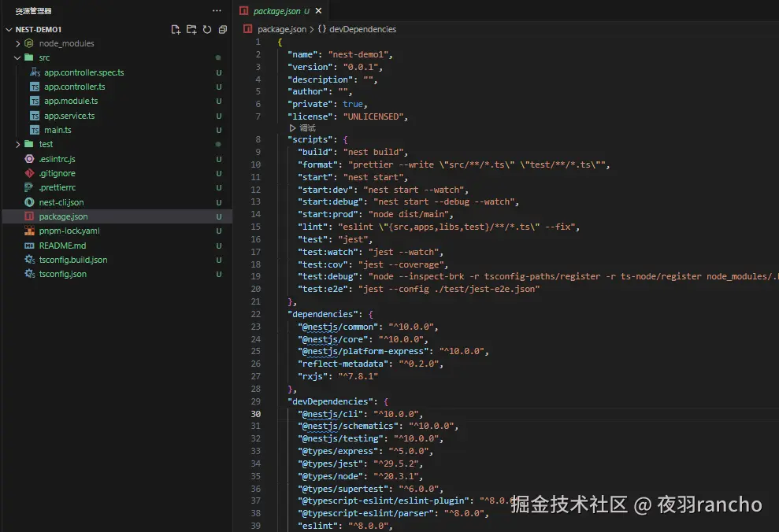Screen dimensions: 779x532
Task: Open app.controller.spec.ts file
Action: point(84,72)
